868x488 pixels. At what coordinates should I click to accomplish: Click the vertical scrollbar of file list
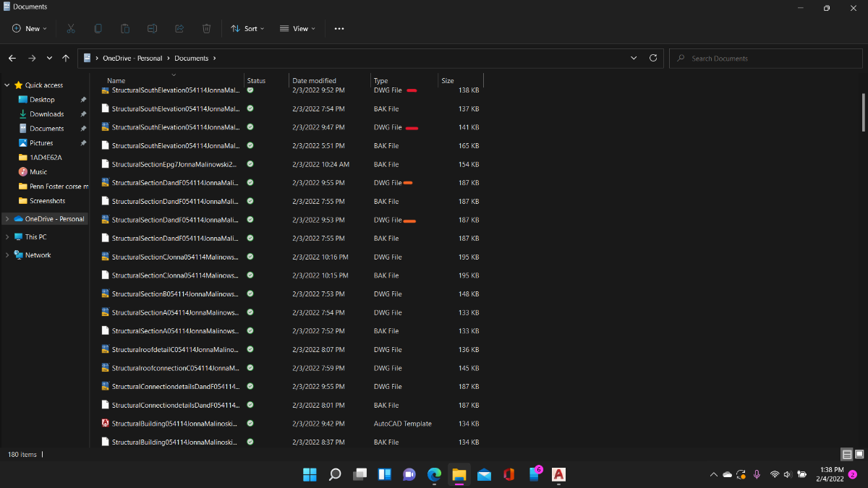[862, 112]
